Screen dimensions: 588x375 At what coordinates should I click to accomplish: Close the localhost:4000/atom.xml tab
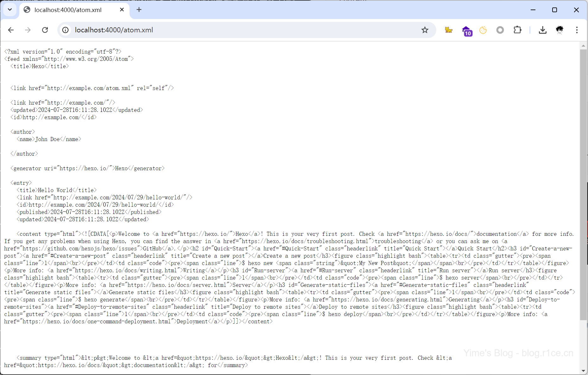(x=122, y=10)
